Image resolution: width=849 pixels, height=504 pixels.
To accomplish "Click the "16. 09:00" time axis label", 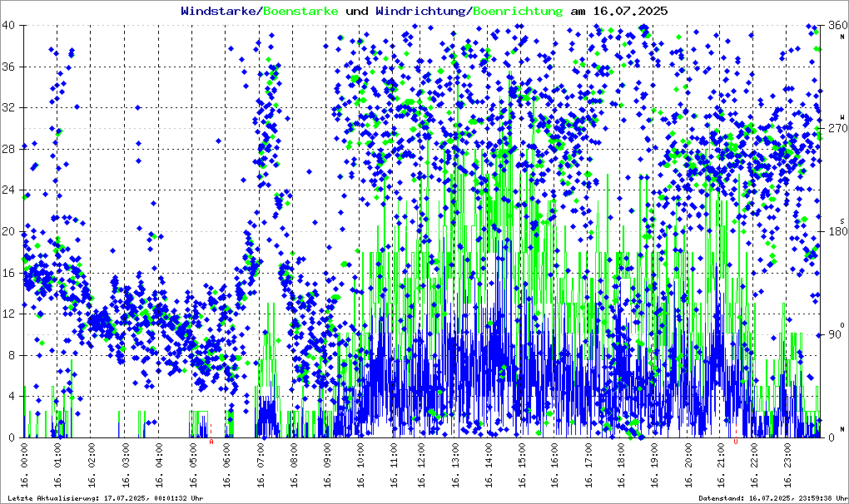I will [327, 465].
